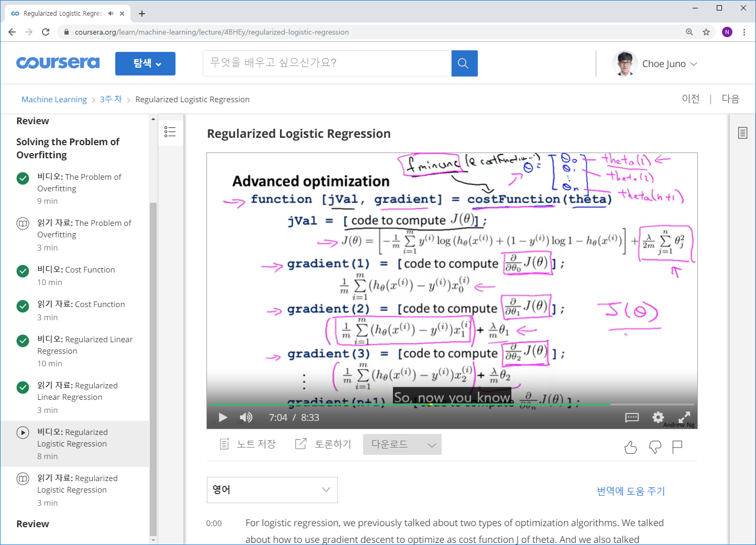Viewport: 756px width, 545px height.
Task: Close the Regularized Logistic Regression tab
Action: tap(123, 14)
